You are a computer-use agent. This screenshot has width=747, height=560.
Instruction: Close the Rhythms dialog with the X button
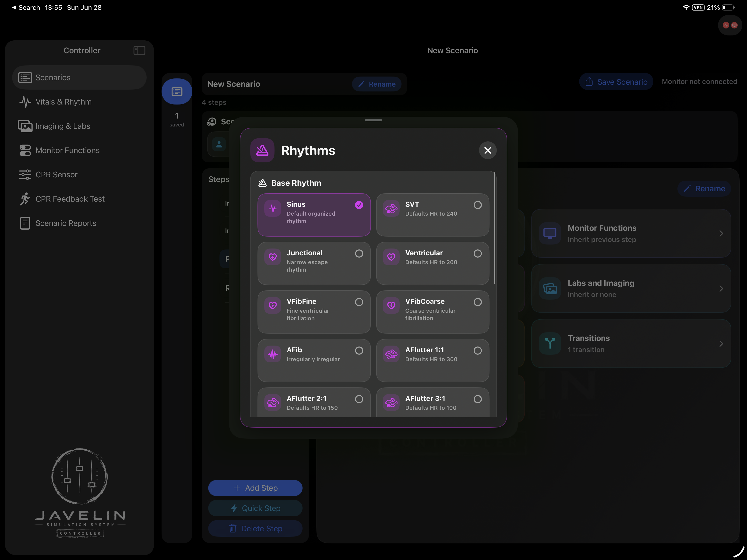click(x=488, y=150)
